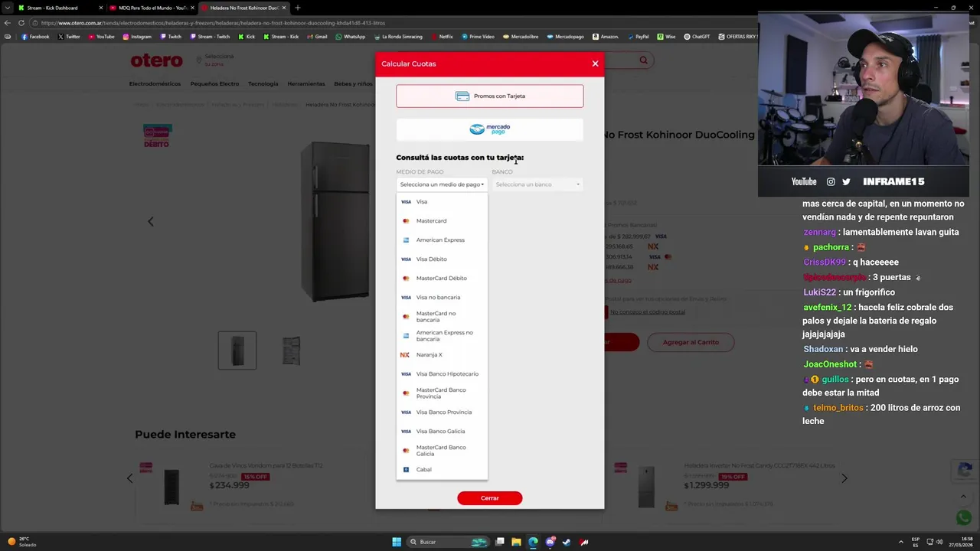This screenshot has width=980, height=551.
Task: Click the Otero site logo
Action: point(156,60)
